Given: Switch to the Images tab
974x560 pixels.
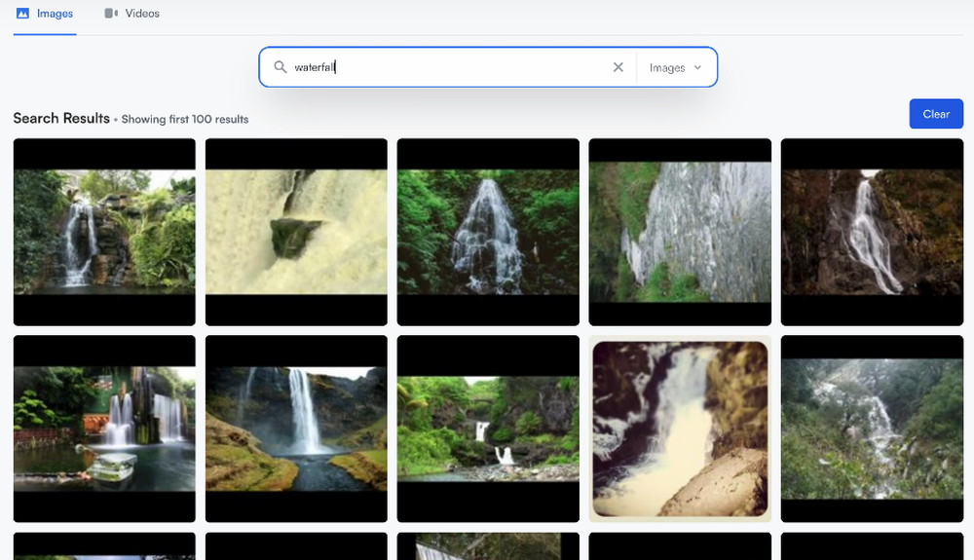Looking at the screenshot, I should 45,14.
